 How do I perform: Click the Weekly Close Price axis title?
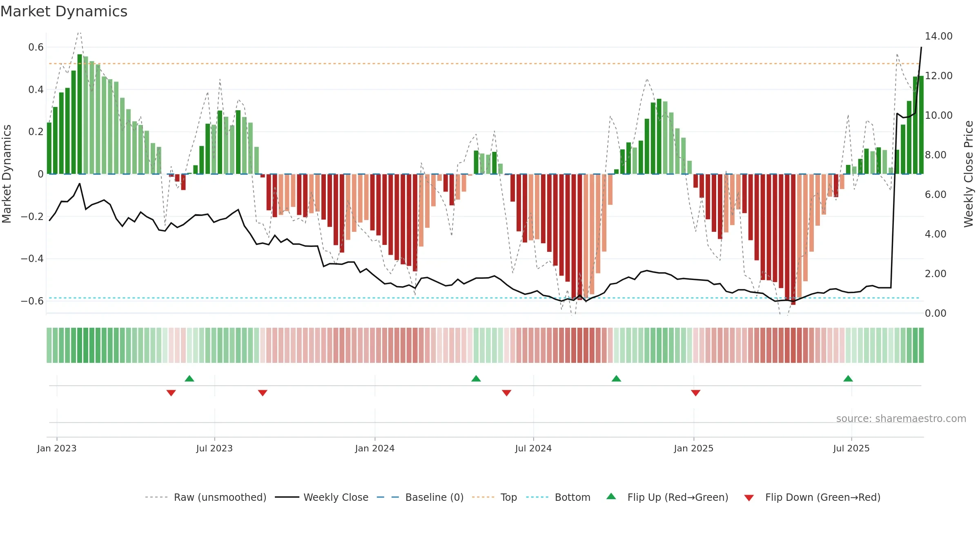click(x=969, y=174)
